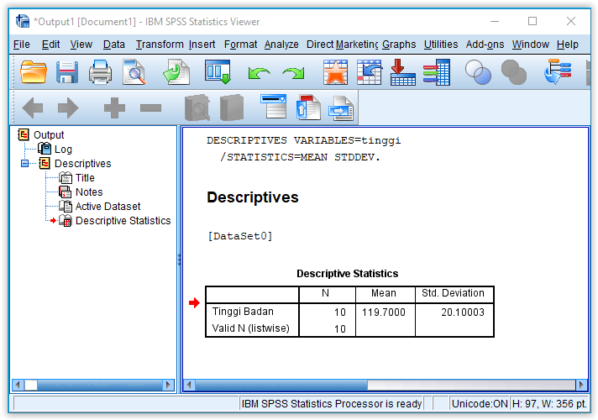Screen dimensions: 598x420
Task: Collapse outline item with the minus icon
Action: point(150,108)
